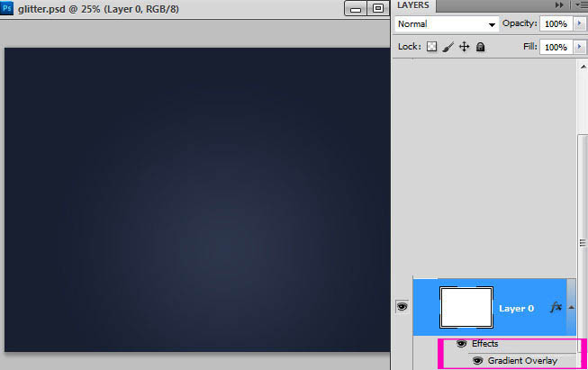Maximize the glitter.psd document window

(378, 8)
